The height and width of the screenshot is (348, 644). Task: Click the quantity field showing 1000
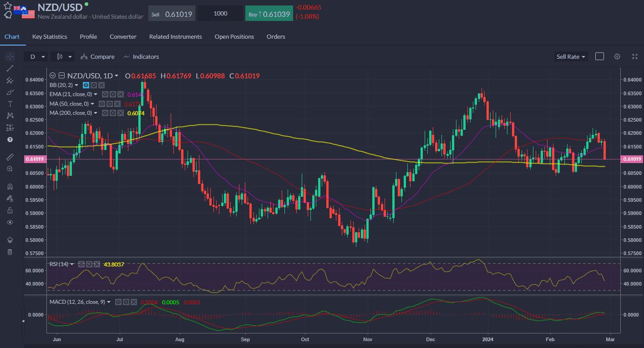[220, 14]
